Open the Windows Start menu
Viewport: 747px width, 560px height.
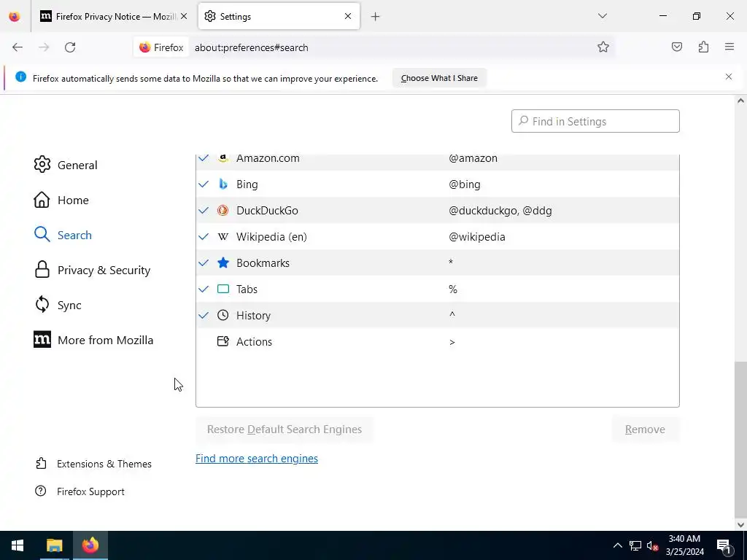(x=18, y=545)
